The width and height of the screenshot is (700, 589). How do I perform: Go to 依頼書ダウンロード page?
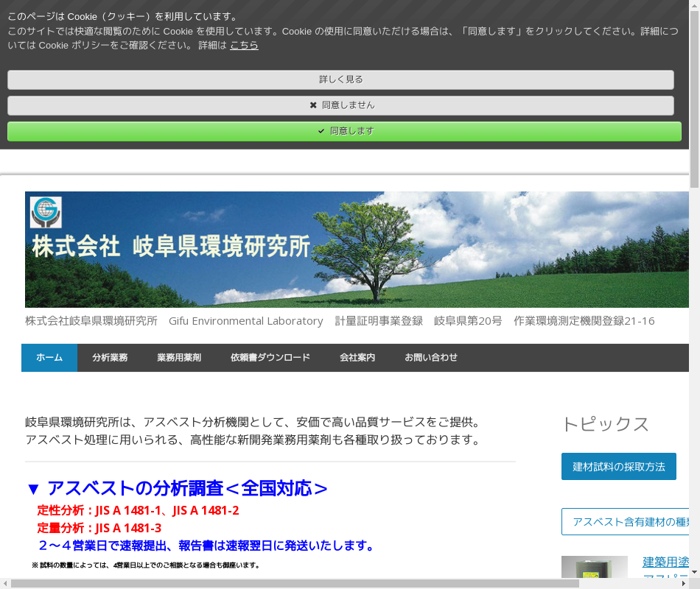click(x=270, y=358)
